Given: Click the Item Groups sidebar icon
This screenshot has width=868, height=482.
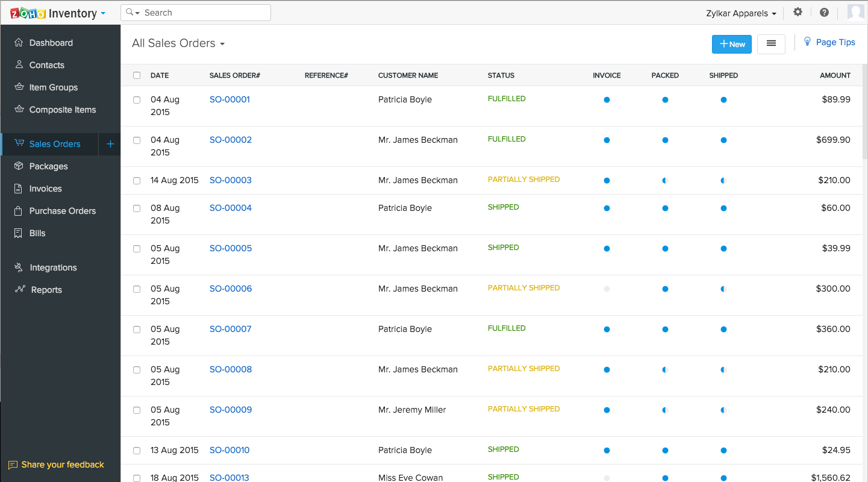Looking at the screenshot, I should click(x=19, y=87).
